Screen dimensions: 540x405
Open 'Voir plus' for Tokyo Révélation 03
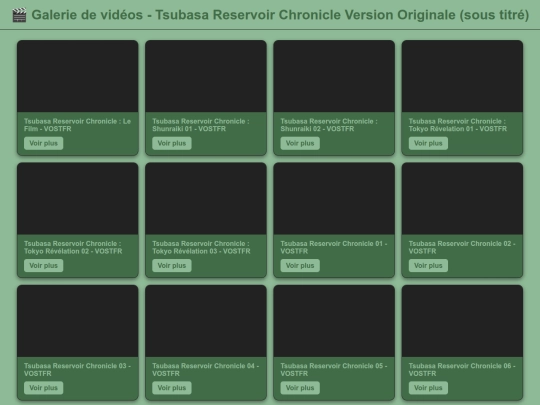(172, 266)
